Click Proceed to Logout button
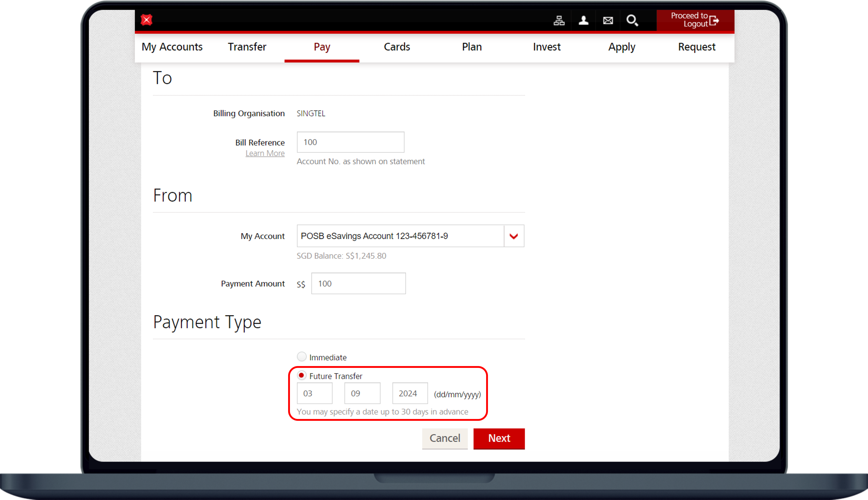This screenshot has width=868, height=500. (695, 20)
